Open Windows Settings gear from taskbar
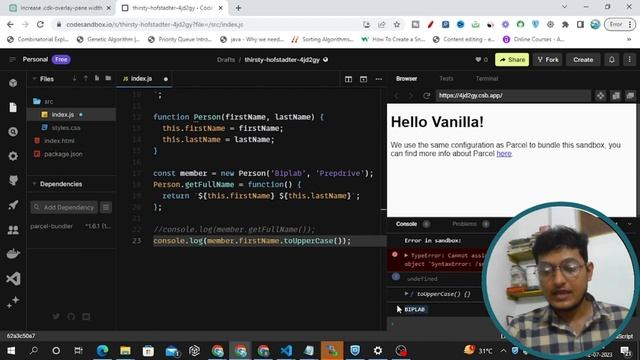640x360 pixels. click(378, 351)
